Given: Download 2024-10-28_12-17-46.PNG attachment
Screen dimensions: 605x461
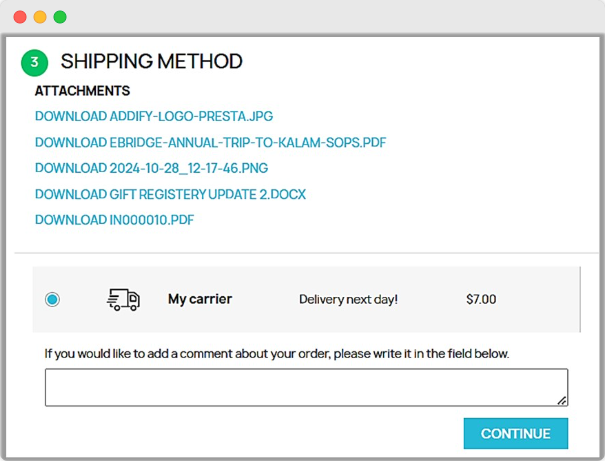Looking at the screenshot, I should tap(151, 168).
